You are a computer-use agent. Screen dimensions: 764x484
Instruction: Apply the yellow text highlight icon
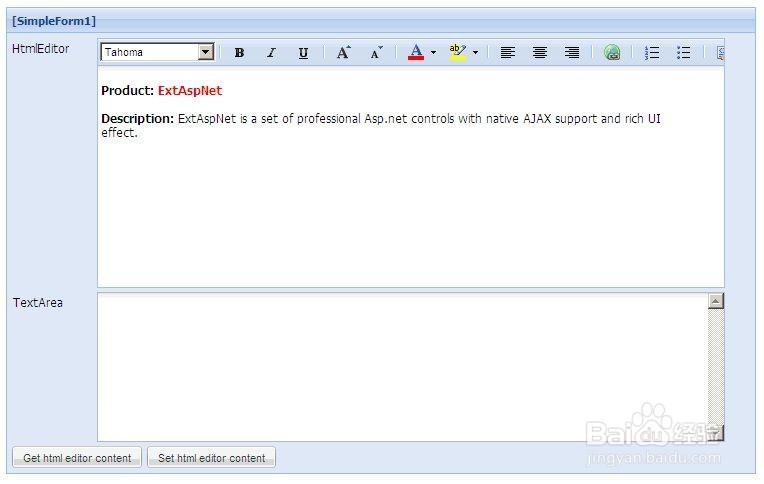point(458,52)
